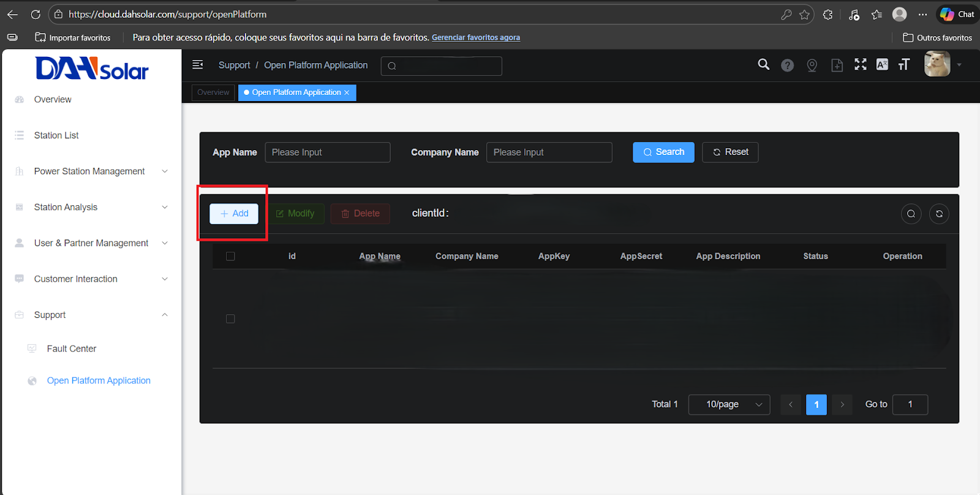Screen dimensions: 980x495
Task: Toggle fullscreen mode icon
Action: (x=860, y=64)
